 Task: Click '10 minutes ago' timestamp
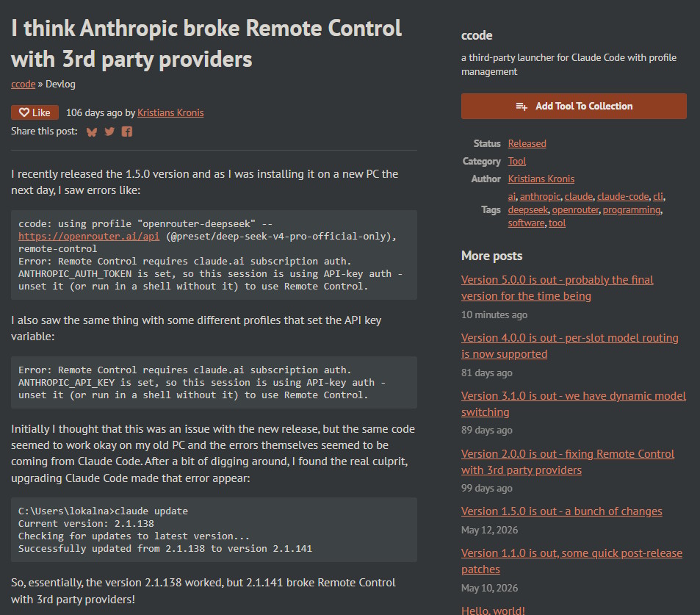pyautogui.click(x=494, y=315)
